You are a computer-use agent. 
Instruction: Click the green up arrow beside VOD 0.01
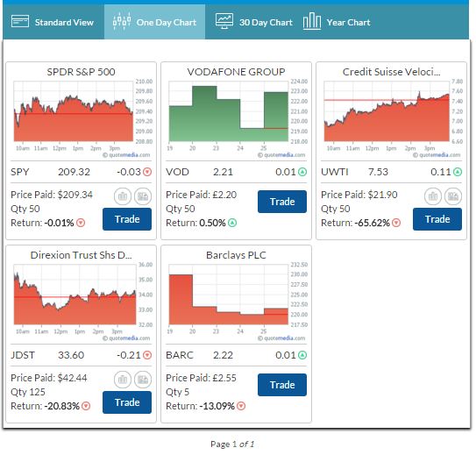[x=302, y=172]
